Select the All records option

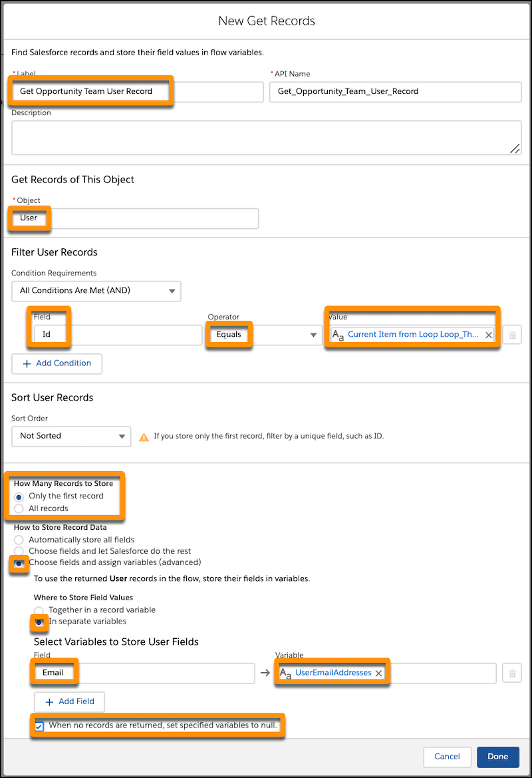coord(19,508)
